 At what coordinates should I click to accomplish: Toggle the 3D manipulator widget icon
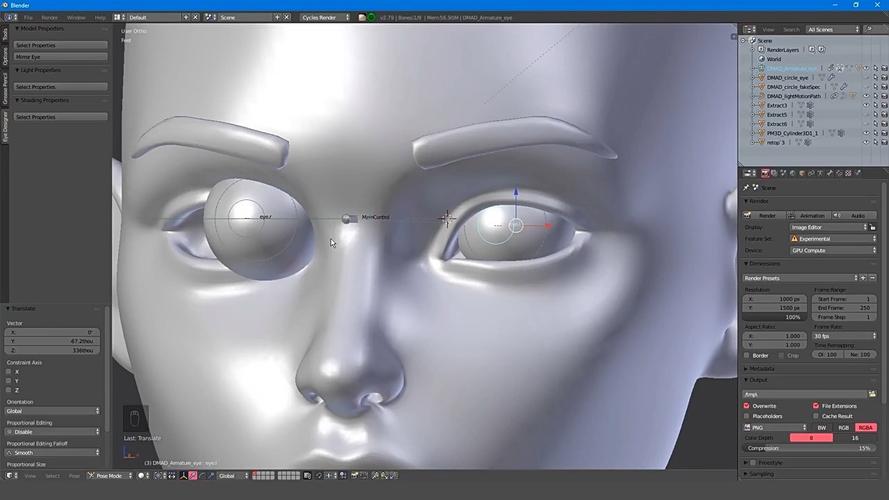(x=183, y=476)
